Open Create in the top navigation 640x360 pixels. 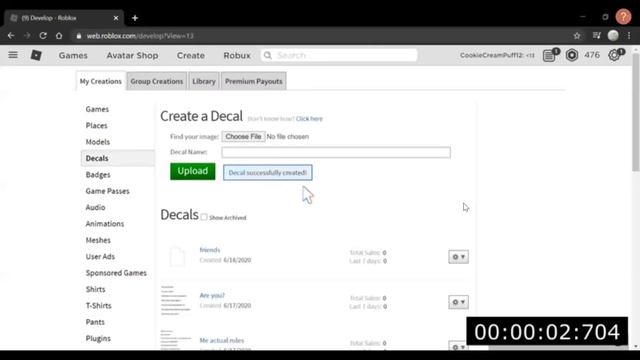click(191, 55)
